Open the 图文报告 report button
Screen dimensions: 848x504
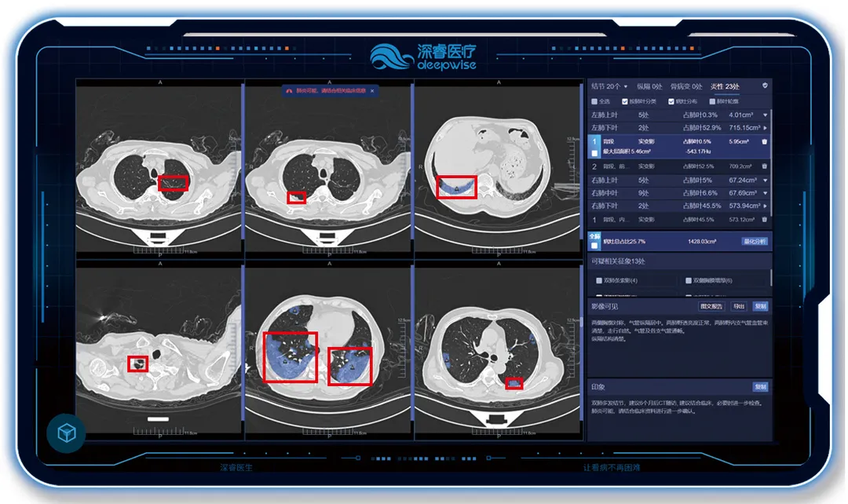point(711,306)
